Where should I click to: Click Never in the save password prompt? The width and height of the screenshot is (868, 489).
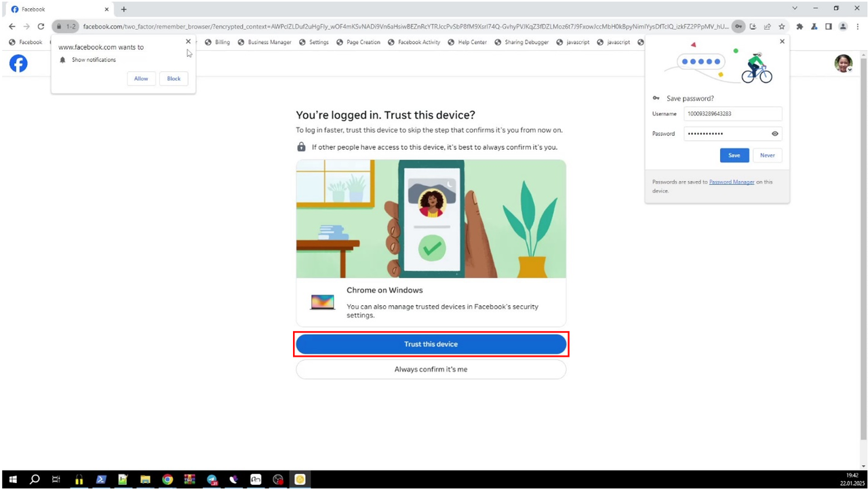[767, 155]
